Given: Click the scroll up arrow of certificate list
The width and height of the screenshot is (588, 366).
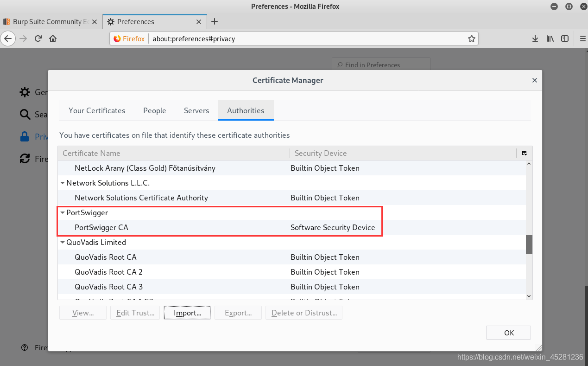Looking at the screenshot, I should pyautogui.click(x=529, y=164).
